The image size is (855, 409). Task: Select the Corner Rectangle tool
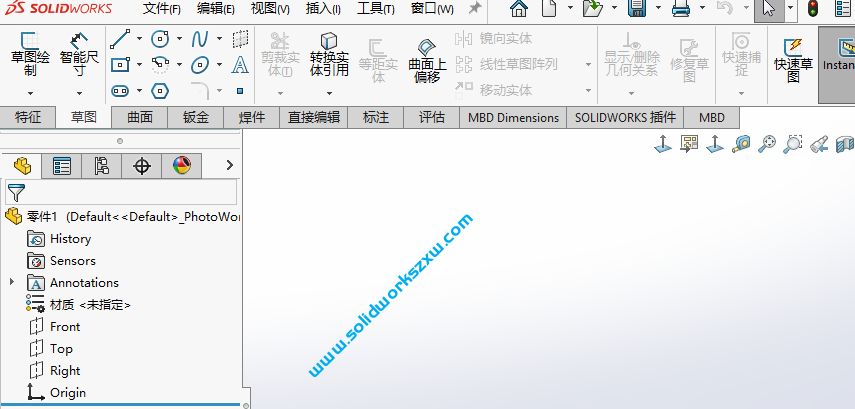pyautogui.click(x=120, y=65)
